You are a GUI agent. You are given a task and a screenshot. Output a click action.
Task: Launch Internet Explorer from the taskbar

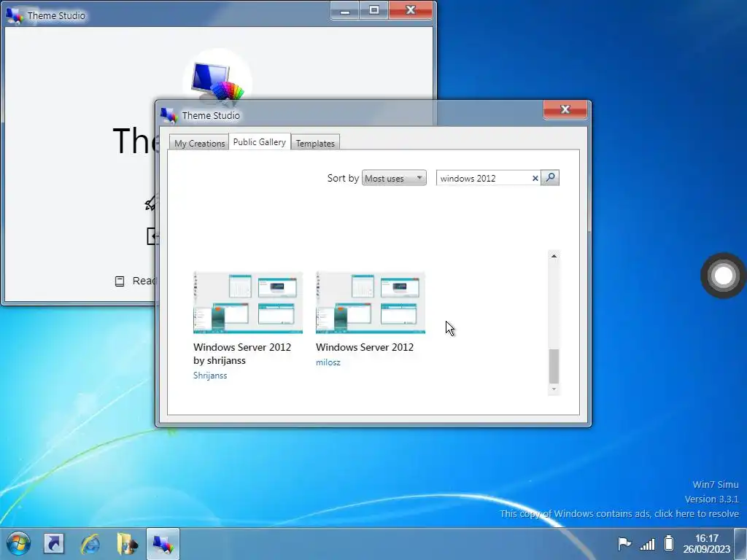click(90, 544)
